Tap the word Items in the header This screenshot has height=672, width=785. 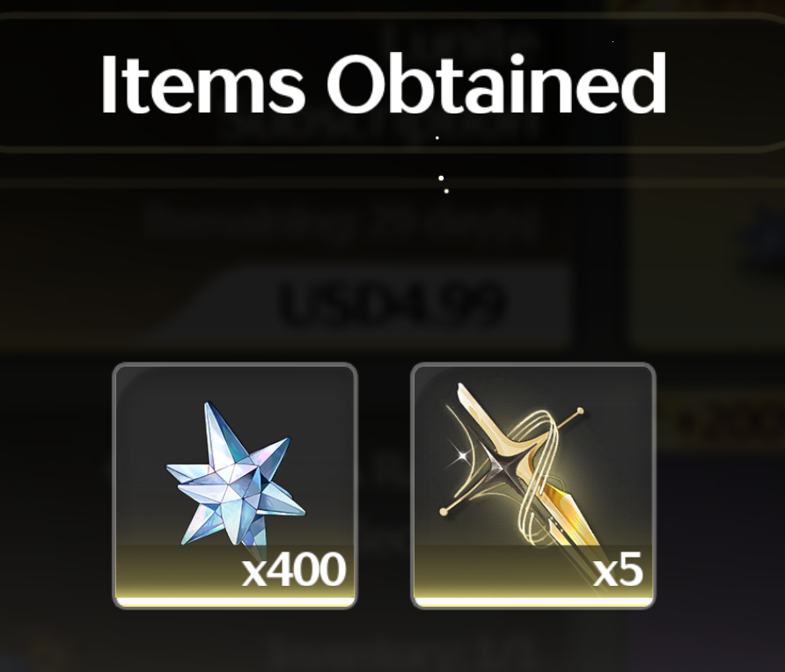coord(202,84)
